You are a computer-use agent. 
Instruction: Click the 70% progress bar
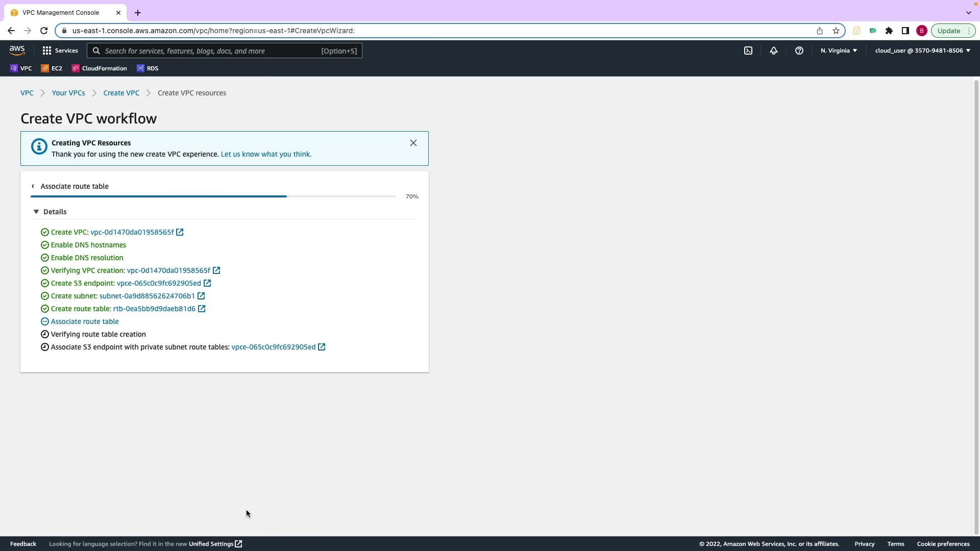tap(213, 196)
